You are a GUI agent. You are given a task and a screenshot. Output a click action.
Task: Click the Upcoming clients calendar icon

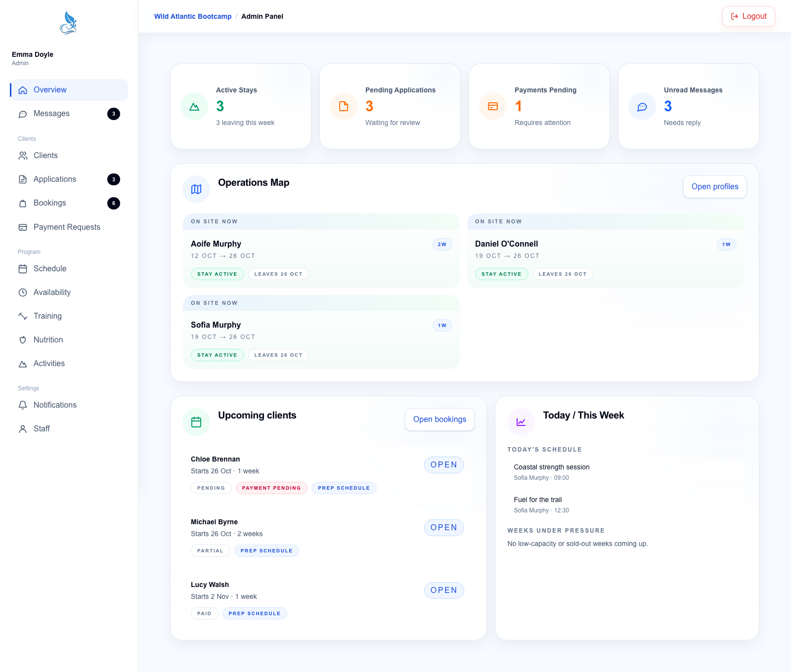[x=196, y=422]
